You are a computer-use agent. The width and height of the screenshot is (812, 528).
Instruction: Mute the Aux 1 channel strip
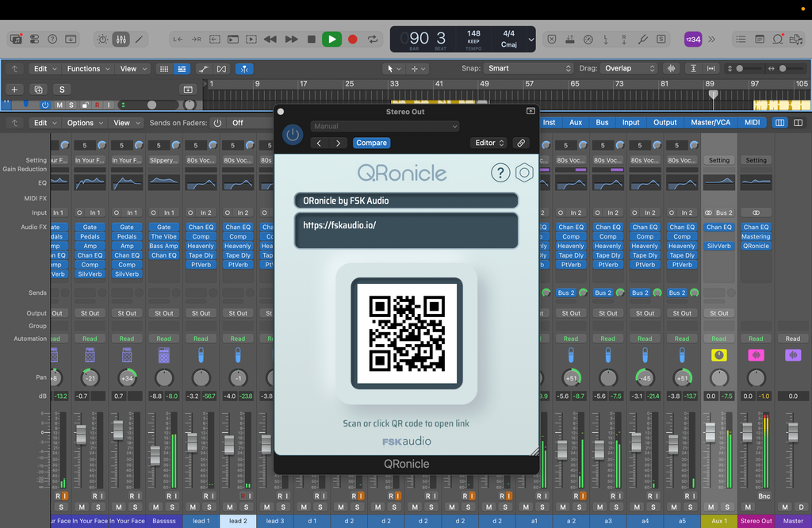(711, 507)
